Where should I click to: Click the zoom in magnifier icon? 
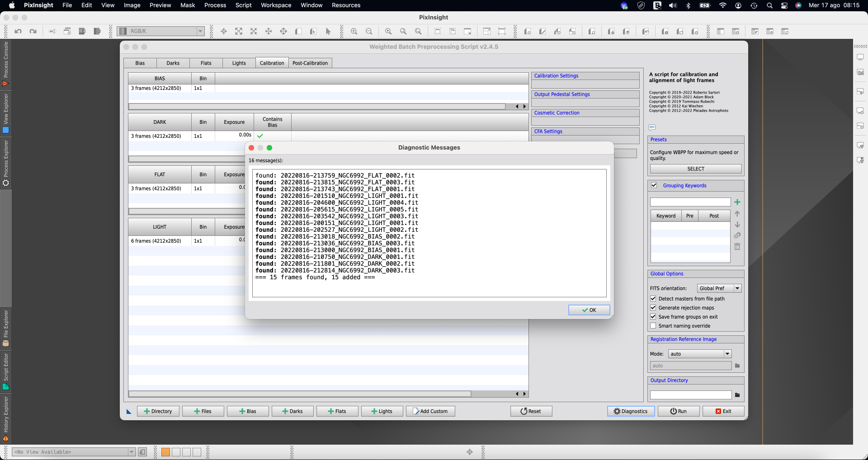[354, 31]
